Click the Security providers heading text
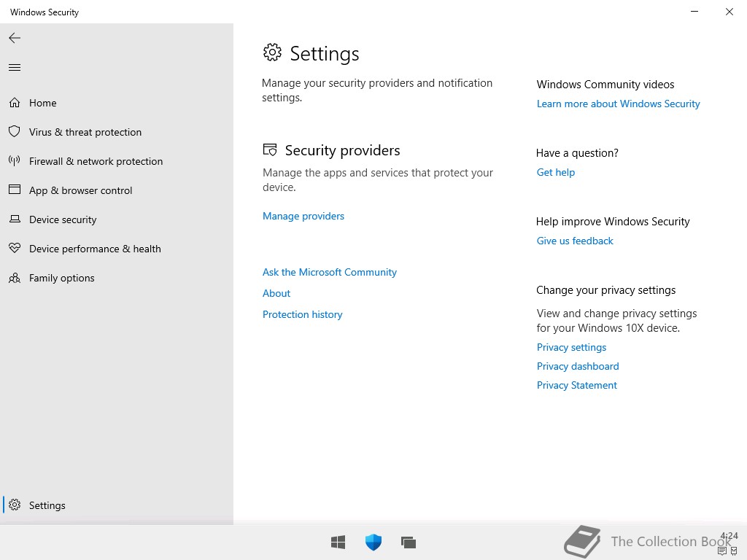The image size is (747, 560). pos(343,150)
